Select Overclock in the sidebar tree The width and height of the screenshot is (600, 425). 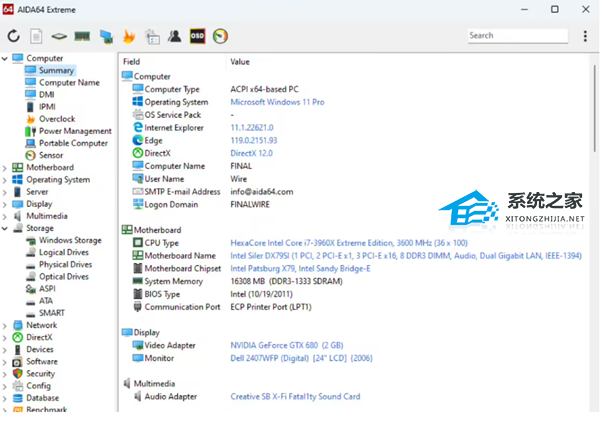[55, 119]
